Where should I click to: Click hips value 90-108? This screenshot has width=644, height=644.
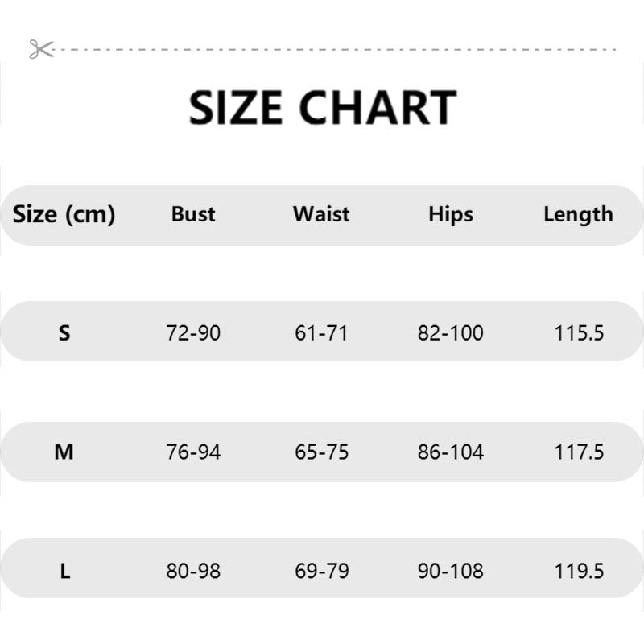451,572
